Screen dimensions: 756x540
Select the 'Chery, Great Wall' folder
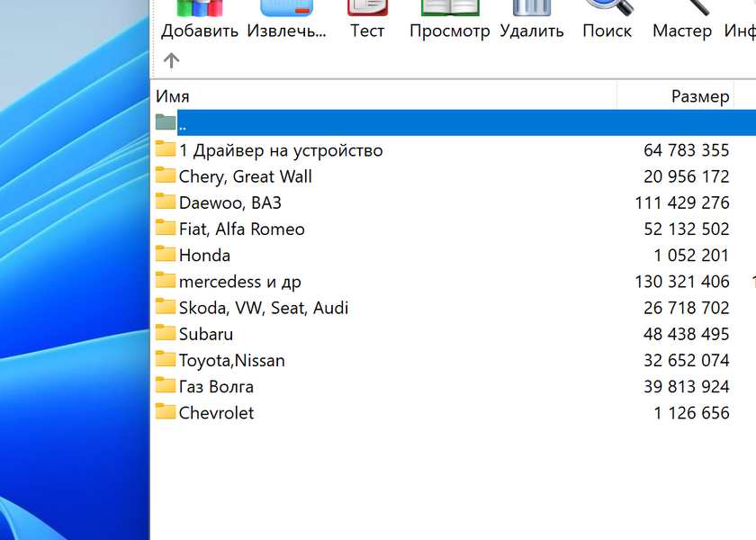click(246, 176)
